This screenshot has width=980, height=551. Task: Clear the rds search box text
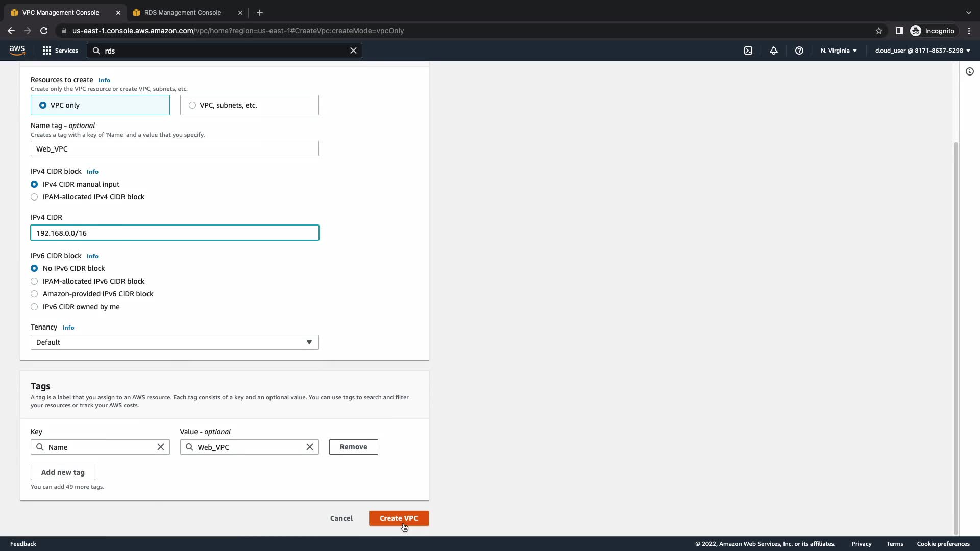coord(353,51)
